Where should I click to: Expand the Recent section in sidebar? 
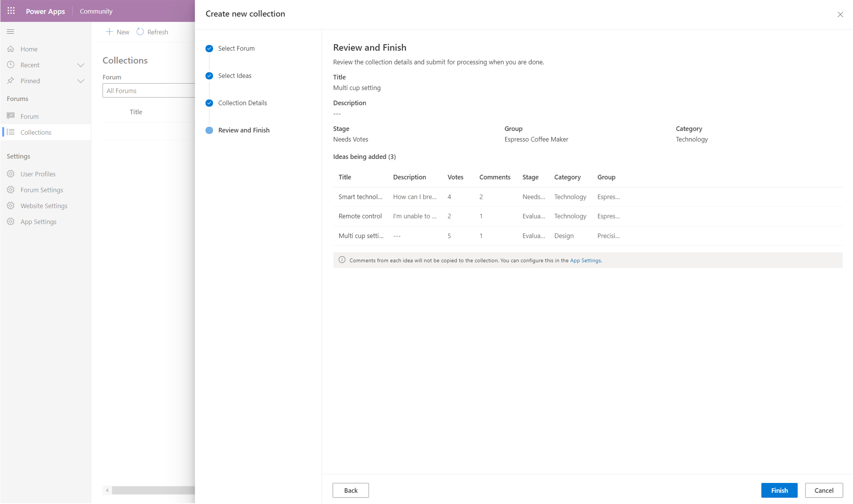[x=81, y=64]
